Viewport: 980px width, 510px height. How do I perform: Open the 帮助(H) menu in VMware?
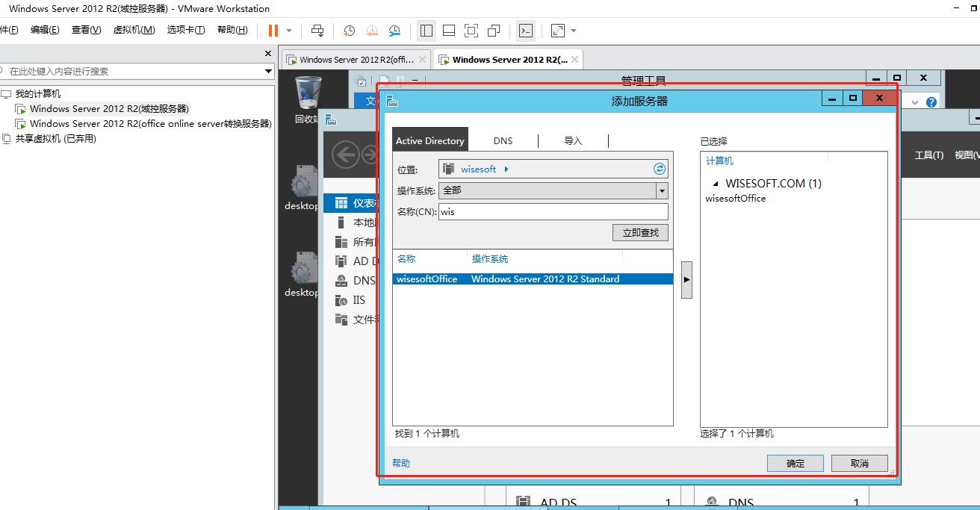(x=232, y=30)
